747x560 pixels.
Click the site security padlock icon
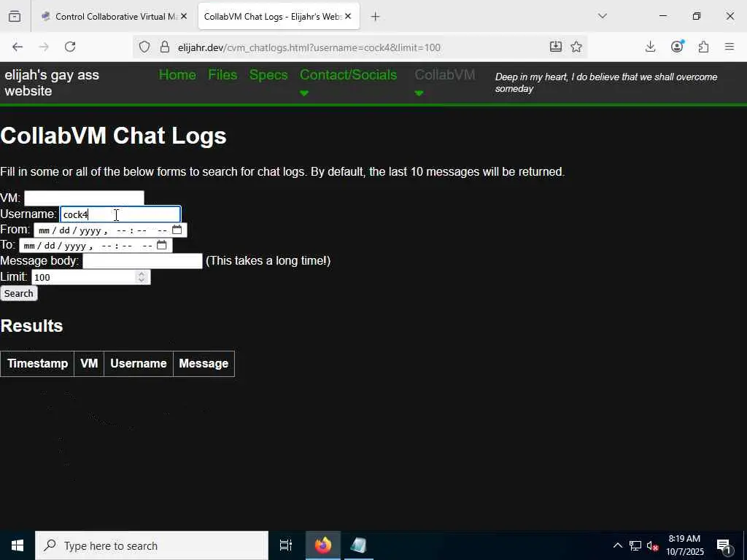coord(165,47)
